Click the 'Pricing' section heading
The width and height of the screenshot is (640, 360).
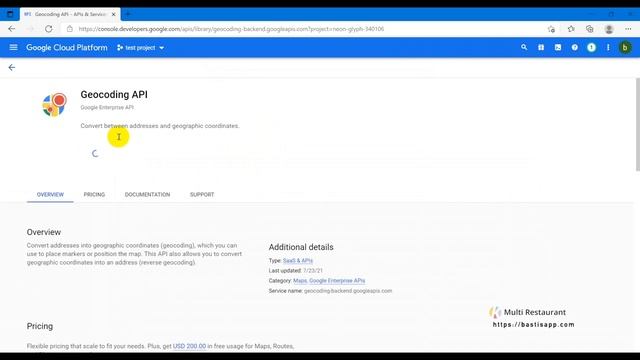[40, 326]
